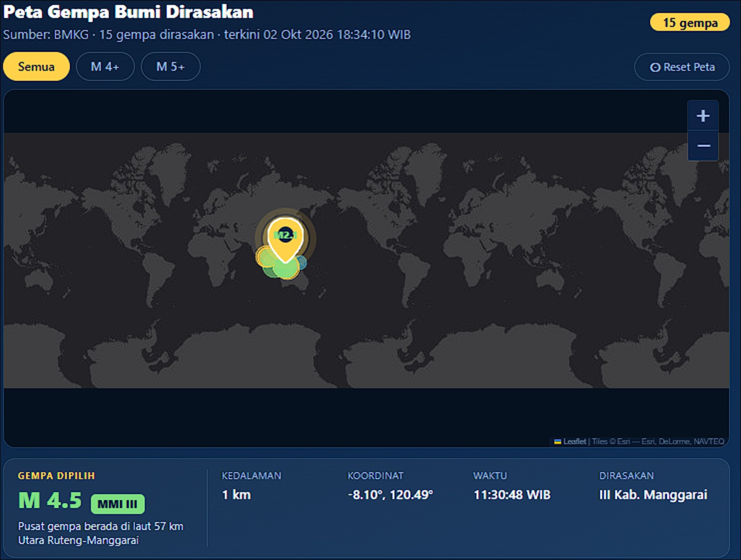Click the "Sumber: BMKG" subtitle line

coord(207,35)
